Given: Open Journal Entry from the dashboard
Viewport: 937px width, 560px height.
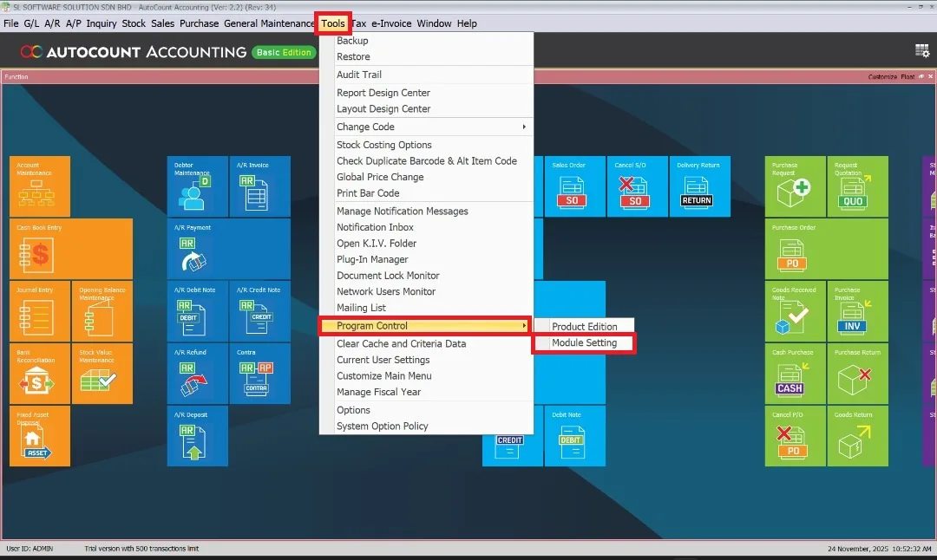Looking at the screenshot, I should coord(39,312).
